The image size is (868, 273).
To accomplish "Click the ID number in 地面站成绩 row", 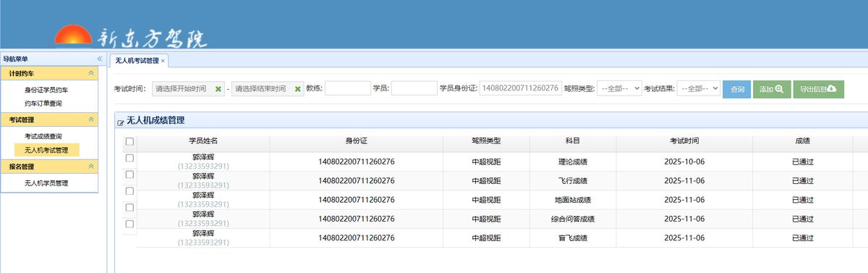I will pyautogui.click(x=357, y=200).
